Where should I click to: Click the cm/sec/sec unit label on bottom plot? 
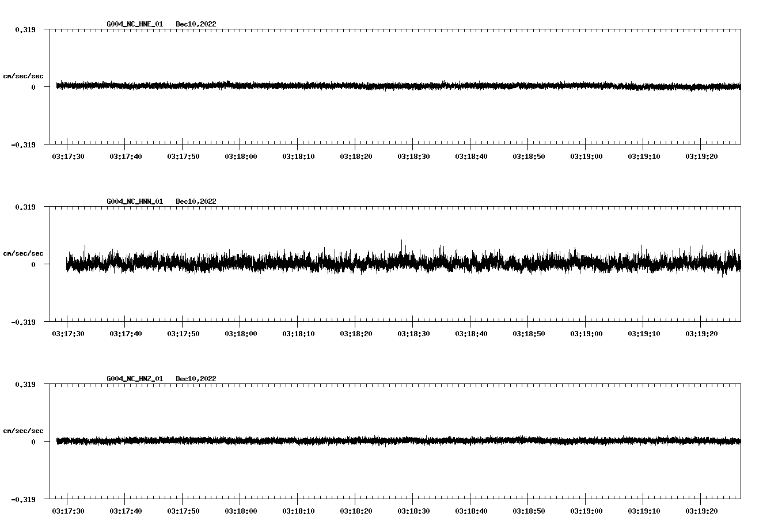(23, 430)
